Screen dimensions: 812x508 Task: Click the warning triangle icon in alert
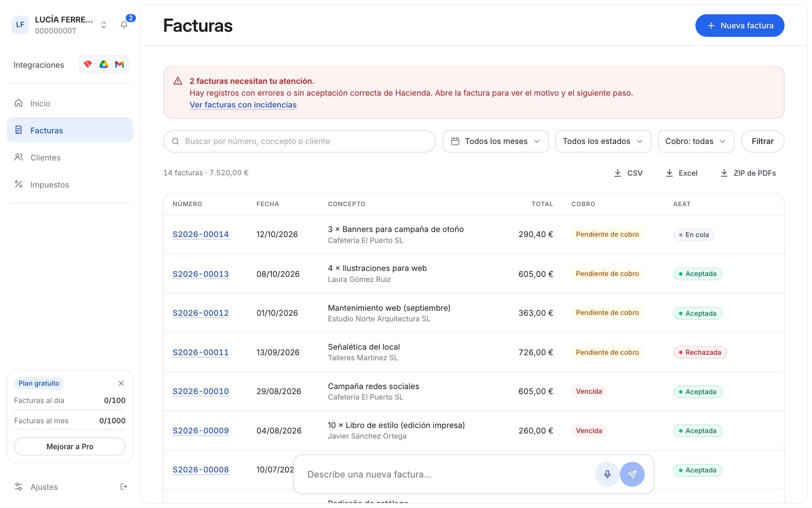[178, 81]
